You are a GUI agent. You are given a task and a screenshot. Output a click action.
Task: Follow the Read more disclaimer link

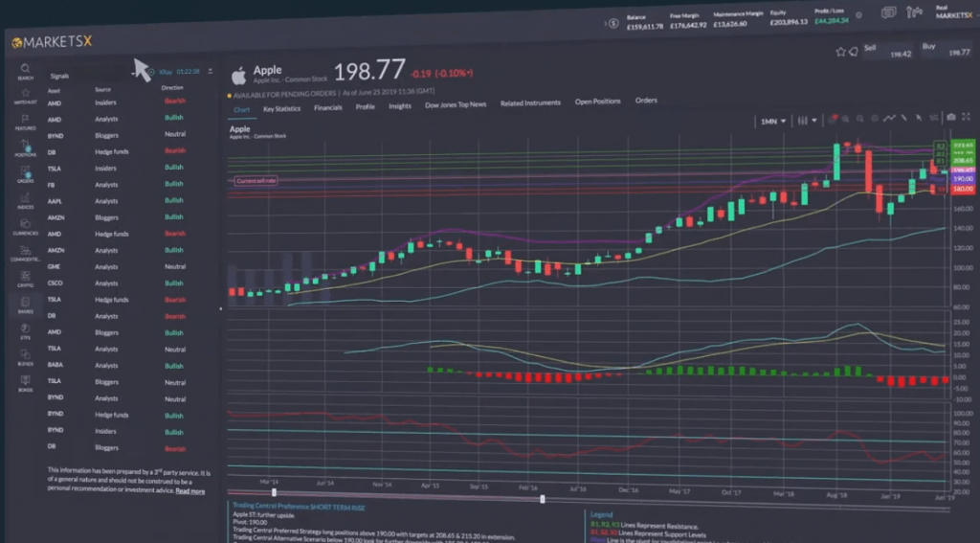tap(190, 491)
